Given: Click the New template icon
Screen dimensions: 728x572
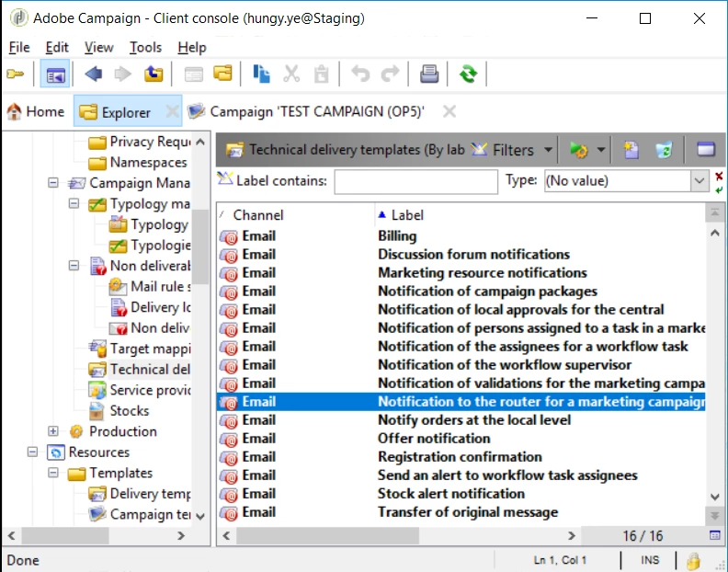Looking at the screenshot, I should [x=631, y=150].
